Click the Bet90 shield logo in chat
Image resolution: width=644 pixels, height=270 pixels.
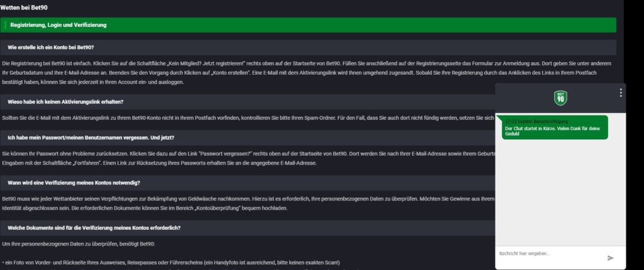[x=560, y=98]
